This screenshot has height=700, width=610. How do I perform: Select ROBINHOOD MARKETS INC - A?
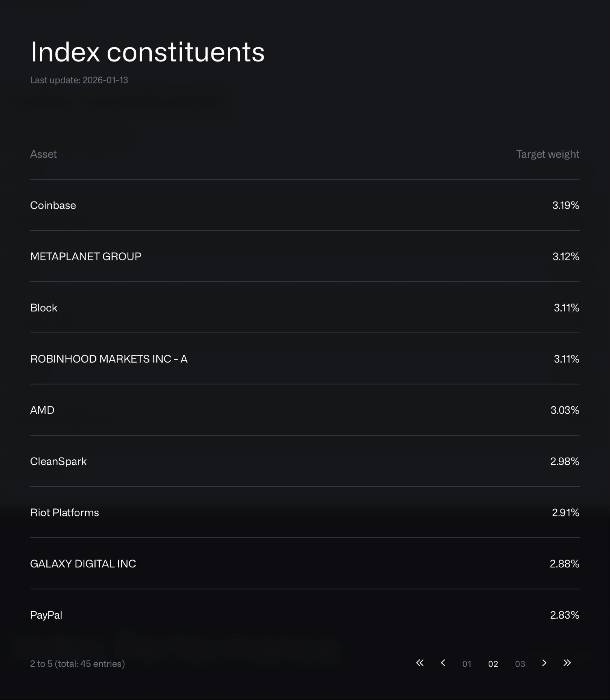109,359
